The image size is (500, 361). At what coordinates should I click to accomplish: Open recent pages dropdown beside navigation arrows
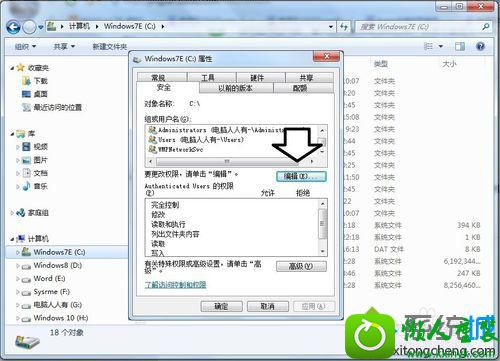[40, 27]
